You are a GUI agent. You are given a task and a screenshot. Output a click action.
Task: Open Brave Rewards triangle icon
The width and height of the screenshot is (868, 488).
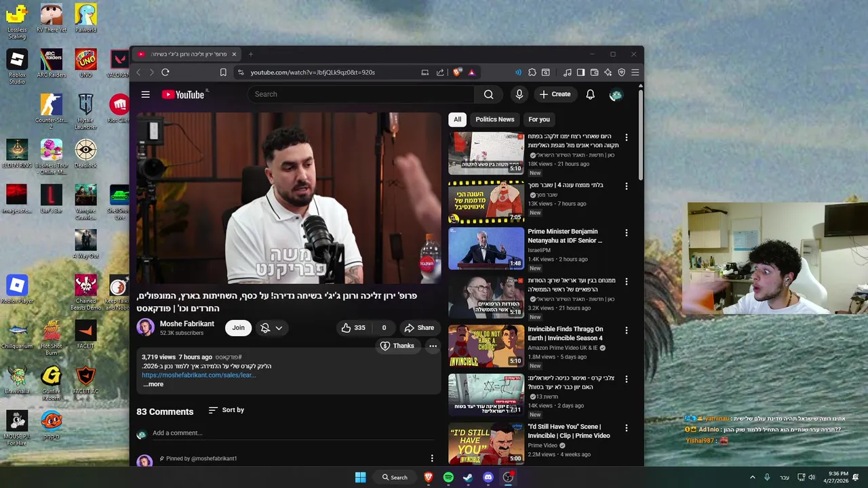[471, 73]
